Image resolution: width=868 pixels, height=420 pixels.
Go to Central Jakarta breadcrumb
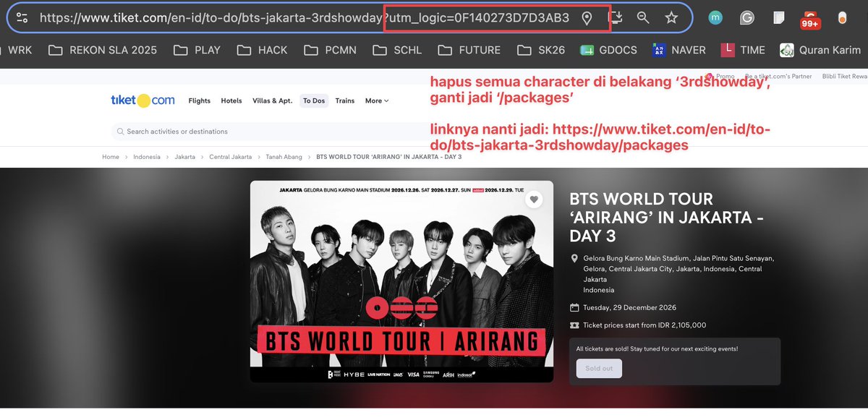coord(231,157)
